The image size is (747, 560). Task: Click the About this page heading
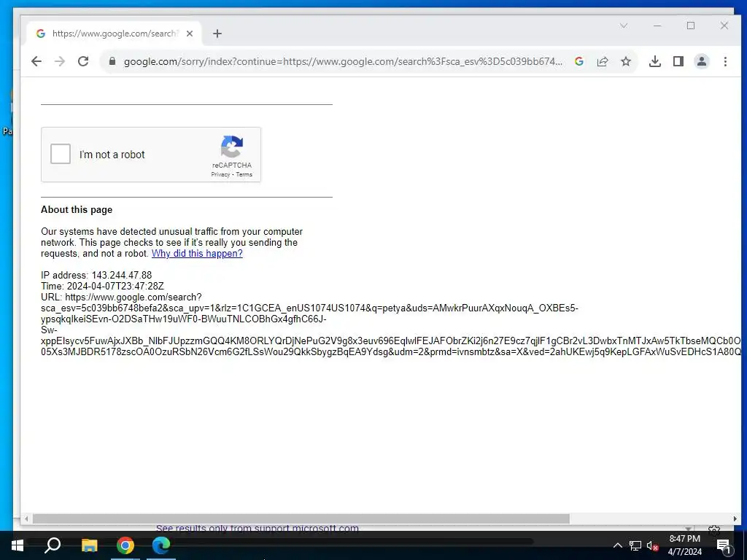[77, 209]
